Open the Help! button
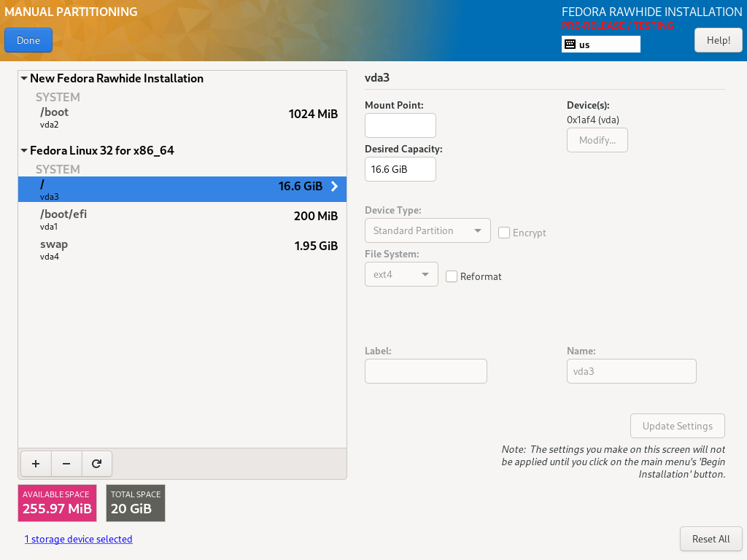The width and height of the screenshot is (747, 560). pyautogui.click(x=718, y=41)
